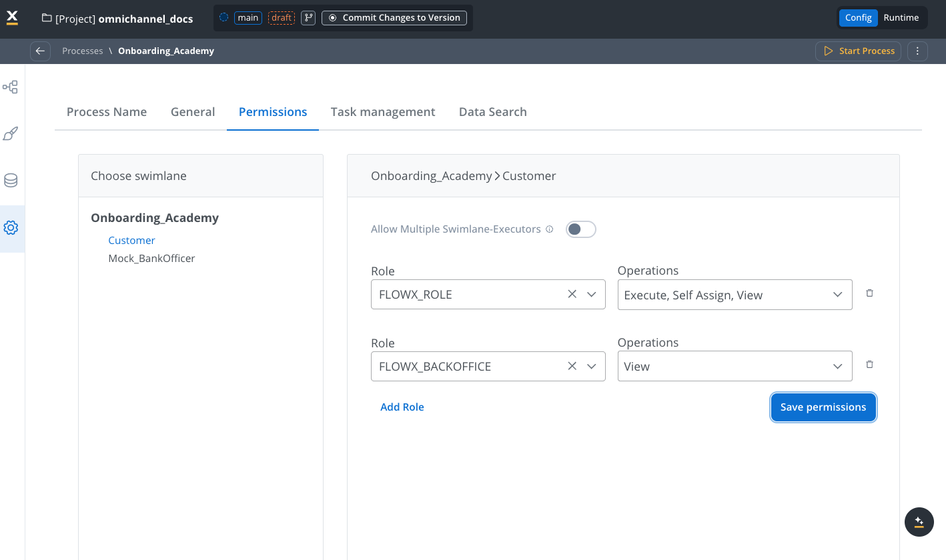Toggle Allow Multiple Swimlane-Executors switch
Screen dimensions: 946x560
pos(580,229)
